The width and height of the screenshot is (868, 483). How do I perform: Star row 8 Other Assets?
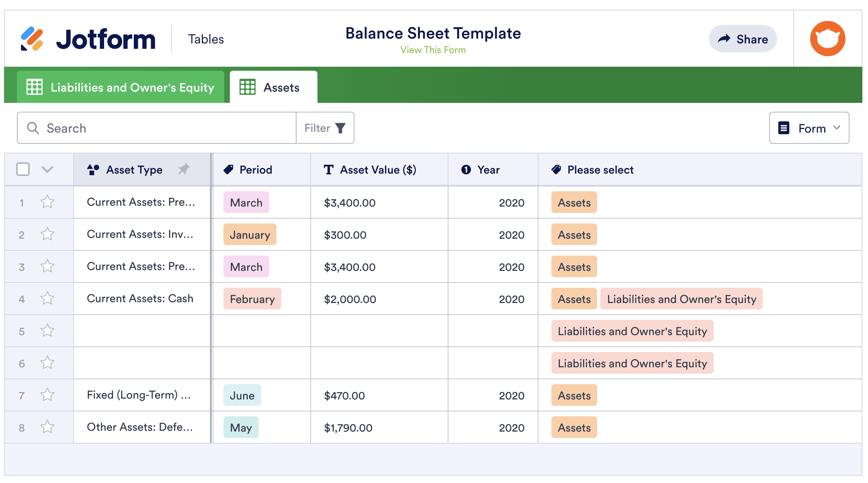pos(47,427)
